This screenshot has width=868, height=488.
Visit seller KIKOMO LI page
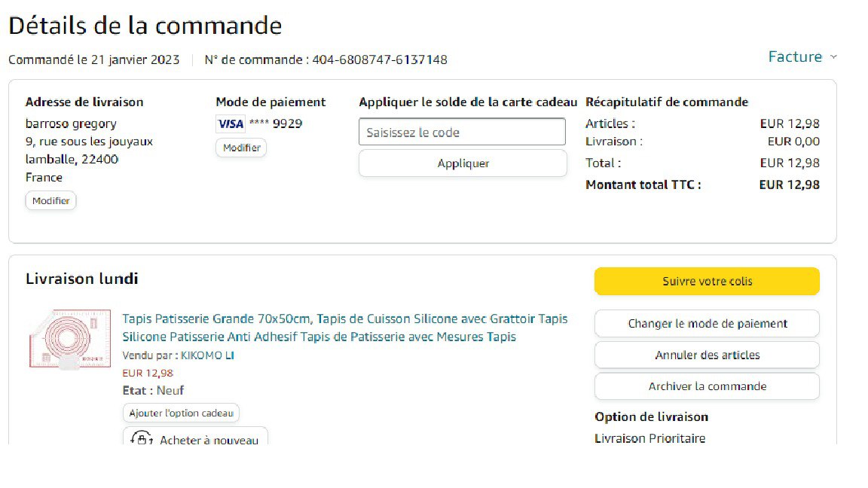click(207, 355)
